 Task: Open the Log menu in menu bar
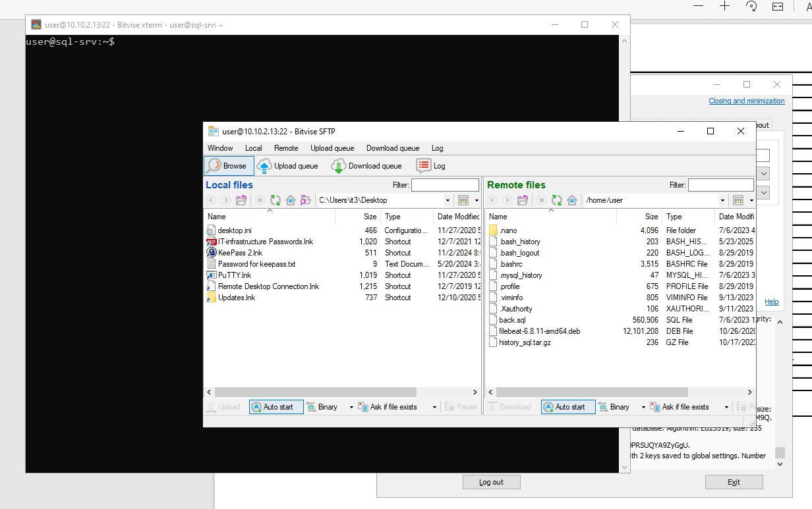pyautogui.click(x=438, y=148)
